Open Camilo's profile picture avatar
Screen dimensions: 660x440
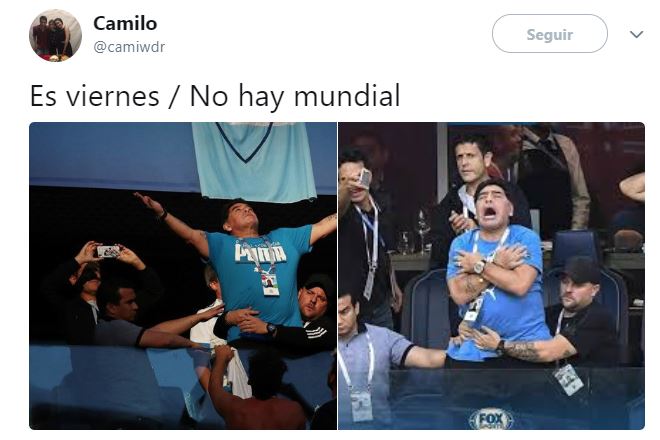[x=55, y=35]
